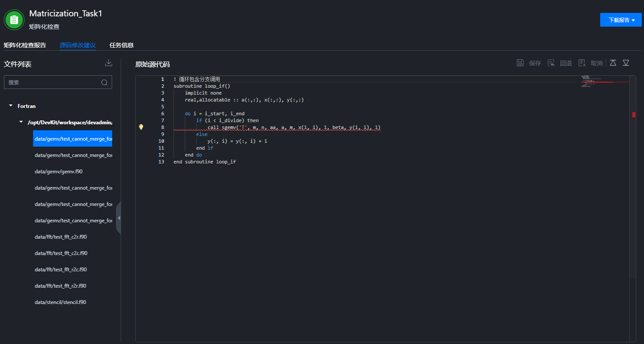The width and height of the screenshot is (644, 344).
Task: Open data/fft/test_fft_c2c.f90 file
Action: point(61,253)
